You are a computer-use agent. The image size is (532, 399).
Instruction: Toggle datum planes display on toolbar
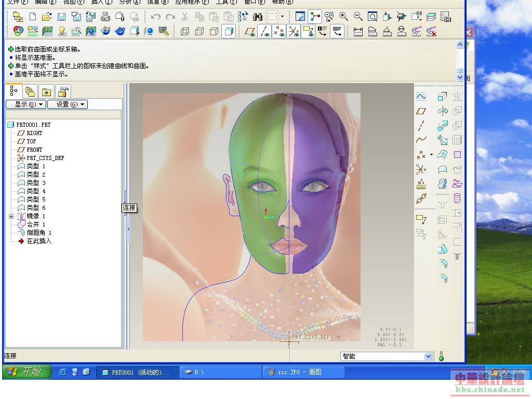tap(250, 32)
